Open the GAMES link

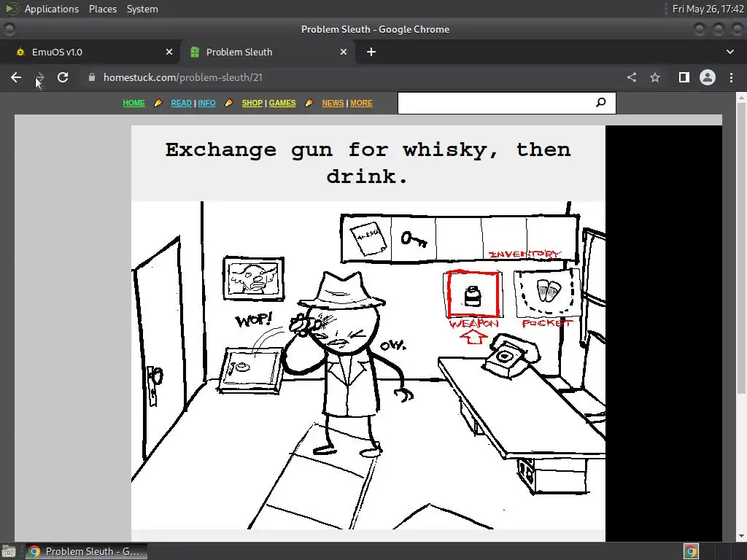[x=282, y=103]
